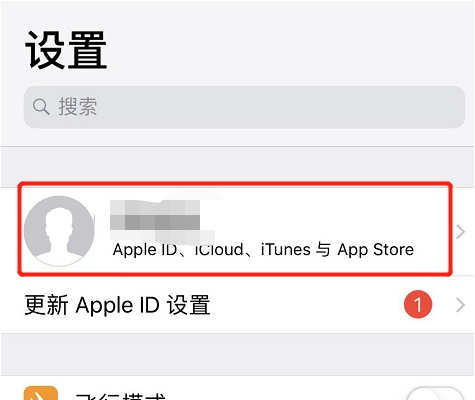Select the 飞行模式 row label
475x400 pixels.
pos(120,396)
